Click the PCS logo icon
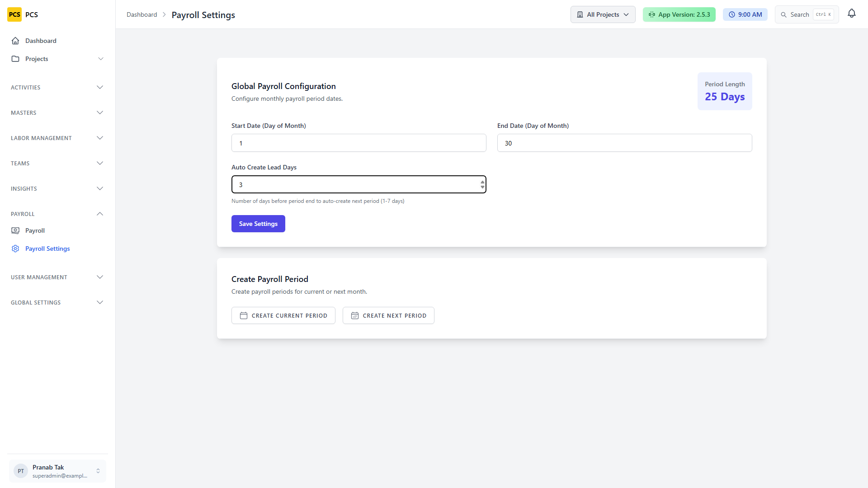Viewport: 868px width, 488px height. [x=14, y=14]
